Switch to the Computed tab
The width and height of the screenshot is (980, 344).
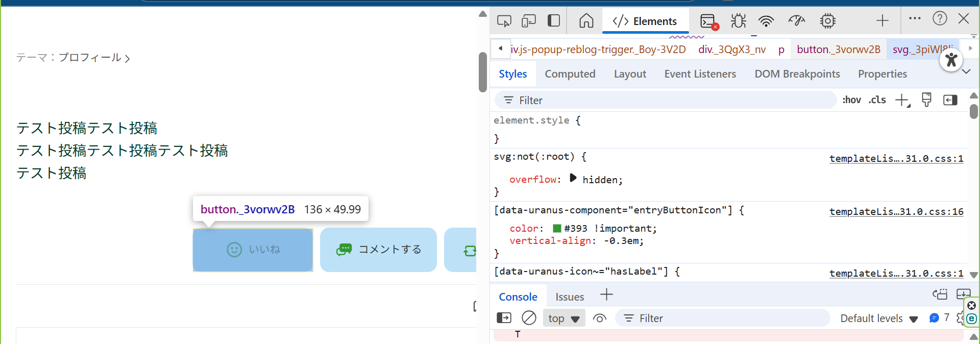coord(570,74)
